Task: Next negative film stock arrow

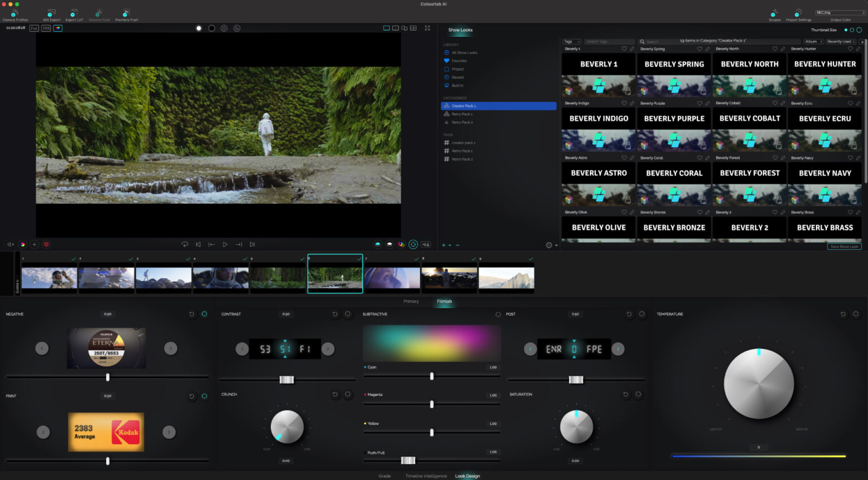Action: point(171,348)
